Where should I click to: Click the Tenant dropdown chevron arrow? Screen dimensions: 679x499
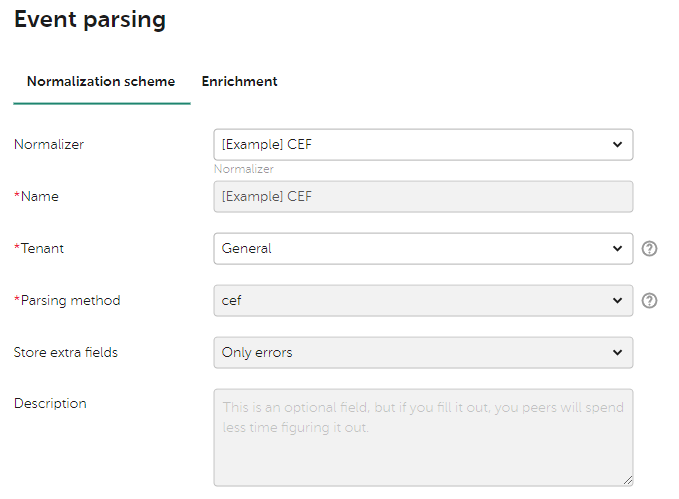tap(618, 249)
